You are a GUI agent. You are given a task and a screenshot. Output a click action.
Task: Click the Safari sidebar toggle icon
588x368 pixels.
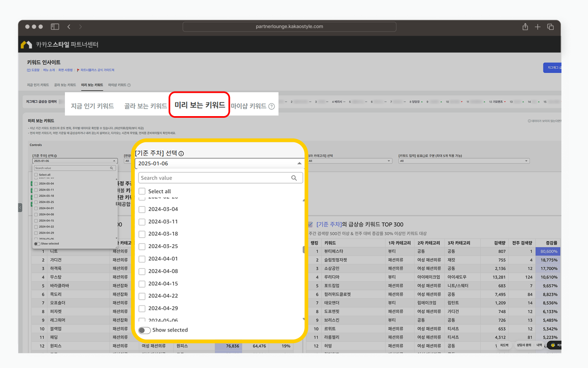(x=55, y=27)
